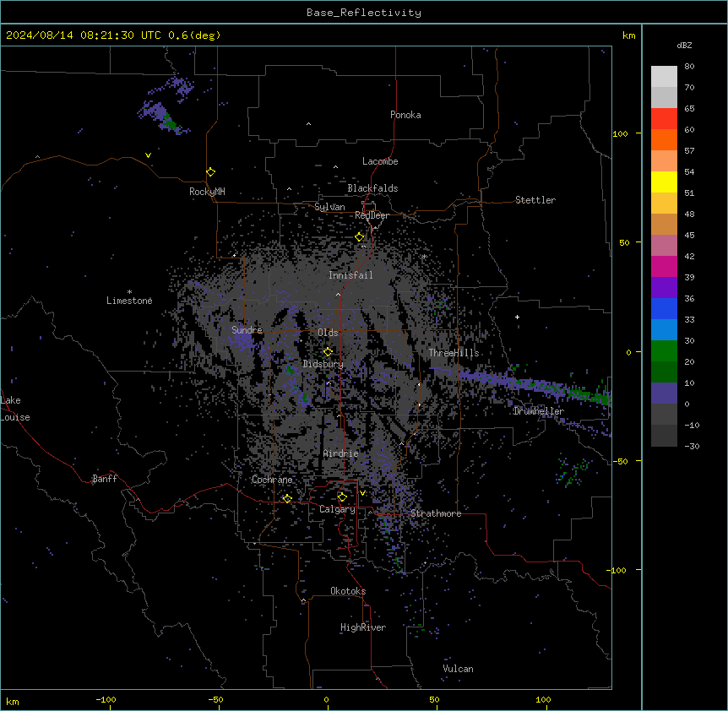
Task: Click the Base_Reflectivity title
Action: click(x=364, y=13)
